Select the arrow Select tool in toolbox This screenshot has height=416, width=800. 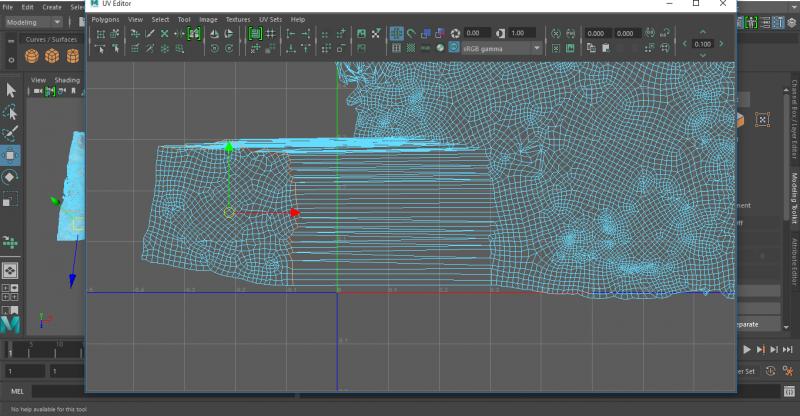coord(11,90)
